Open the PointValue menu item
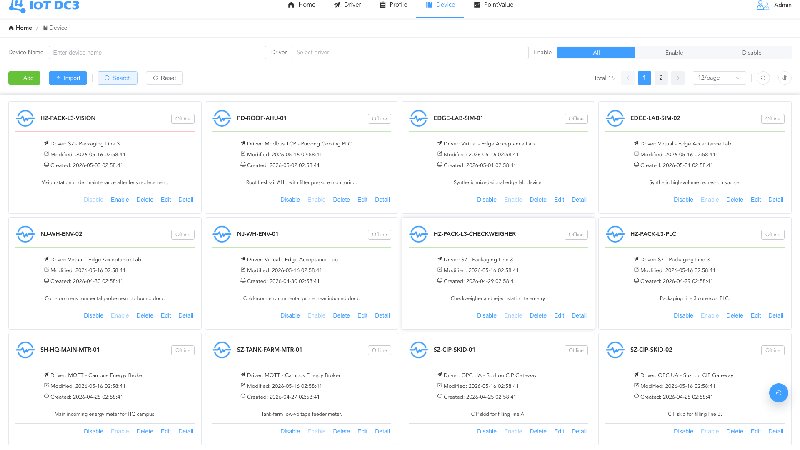Screen dimensions: 800x450 493,5
